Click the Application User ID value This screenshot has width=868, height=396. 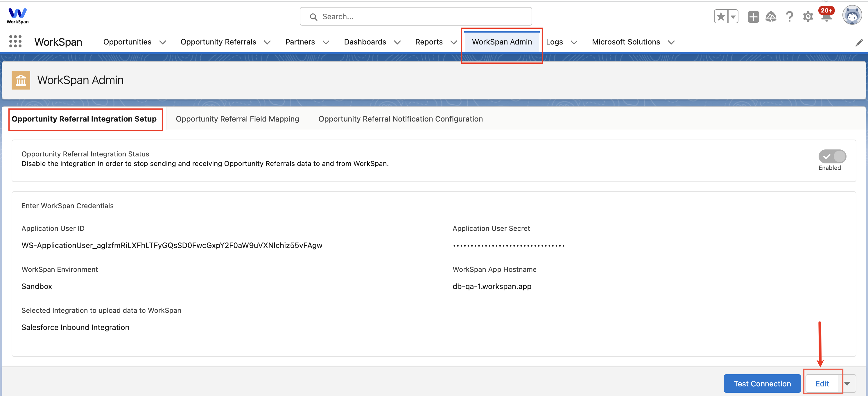tap(172, 245)
